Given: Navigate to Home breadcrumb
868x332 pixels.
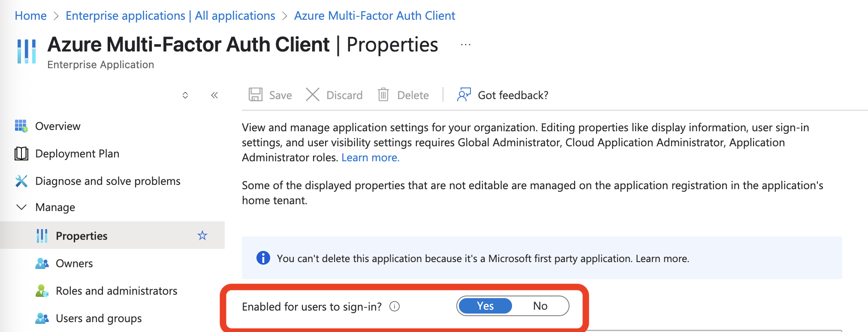Looking at the screenshot, I should pos(31,16).
